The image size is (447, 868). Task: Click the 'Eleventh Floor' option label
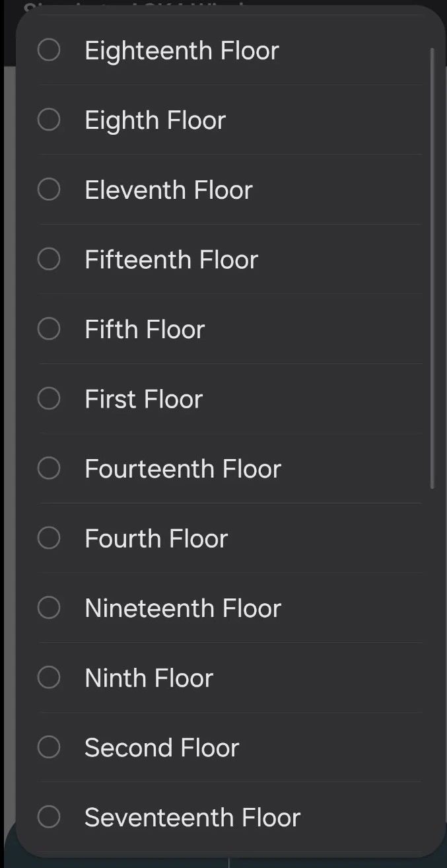coord(168,190)
